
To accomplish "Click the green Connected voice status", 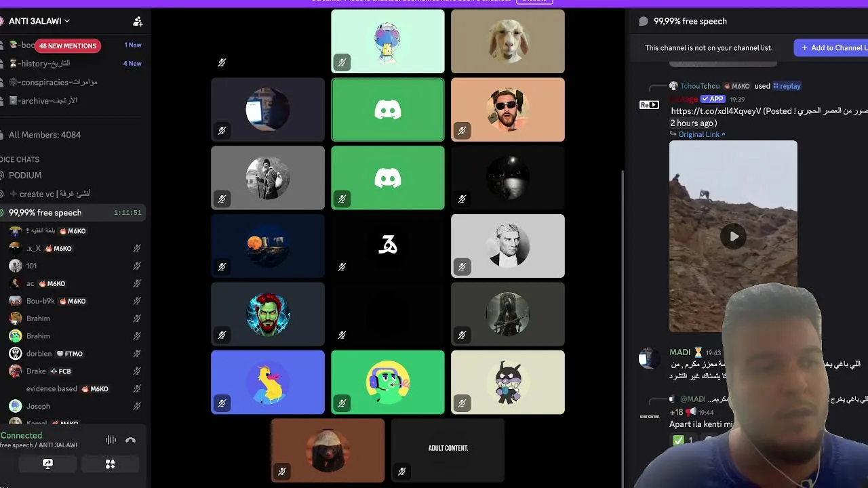I will [21, 436].
